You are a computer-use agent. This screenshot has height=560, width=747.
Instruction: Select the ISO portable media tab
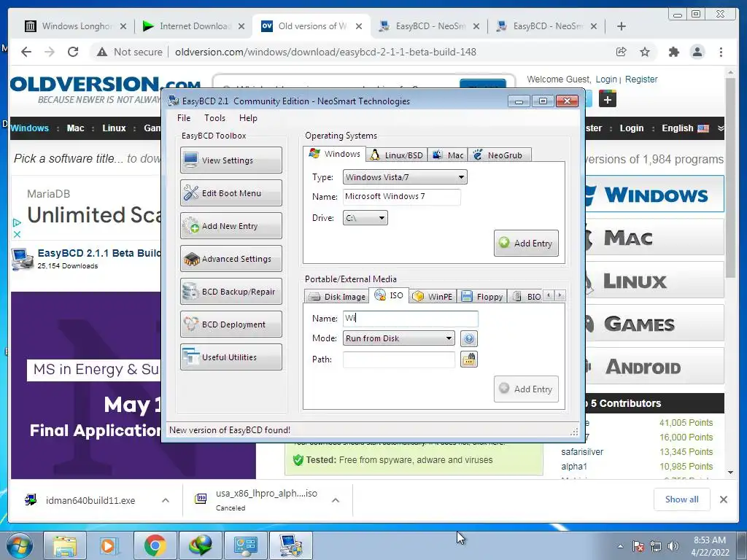(390, 295)
